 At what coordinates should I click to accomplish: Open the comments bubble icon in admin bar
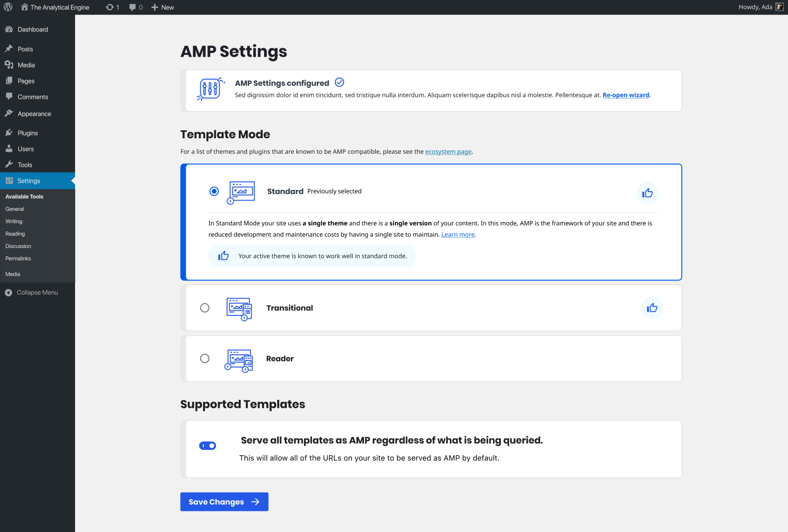click(133, 7)
